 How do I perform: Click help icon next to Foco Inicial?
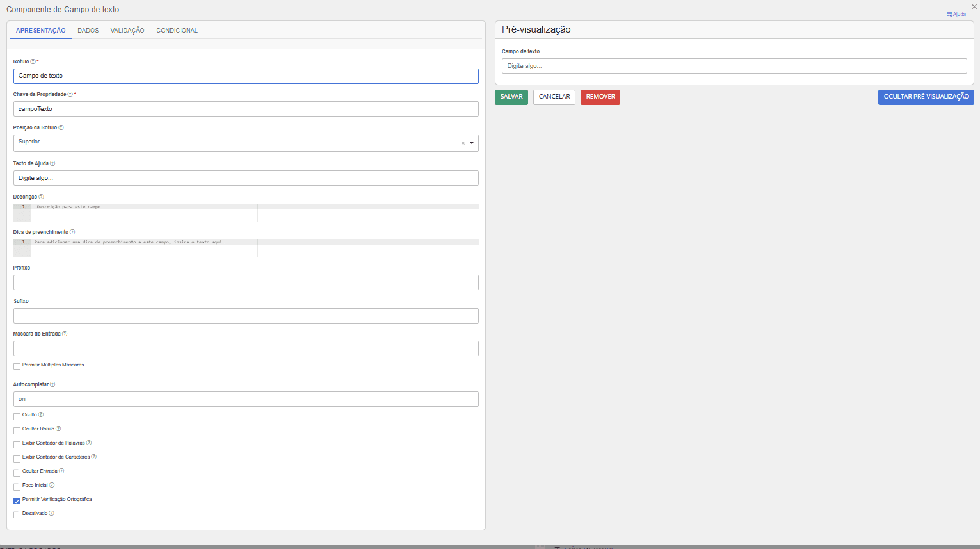click(x=52, y=485)
